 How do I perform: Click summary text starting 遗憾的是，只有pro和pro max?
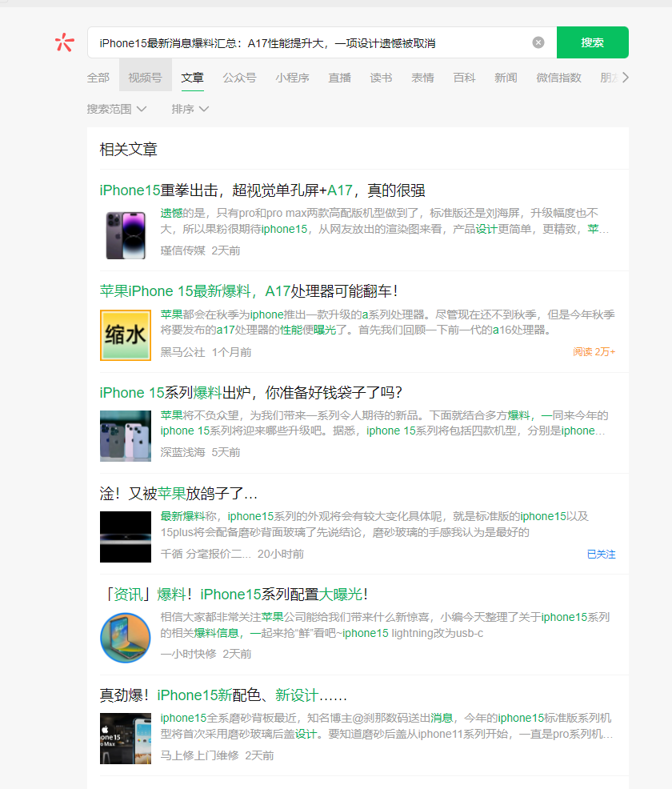pyautogui.click(x=385, y=221)
